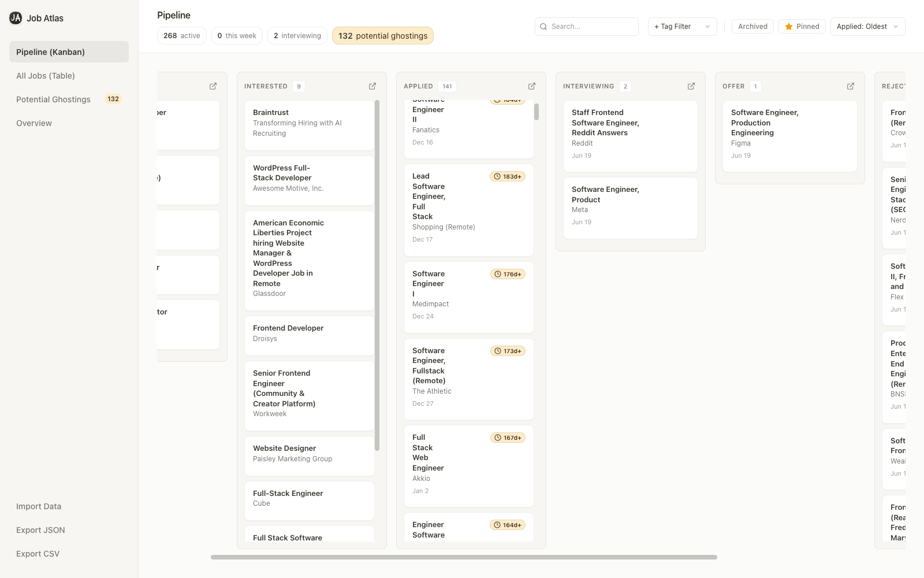
Task: Expand the Interviewing column via its icon
Action: (691, 86)
